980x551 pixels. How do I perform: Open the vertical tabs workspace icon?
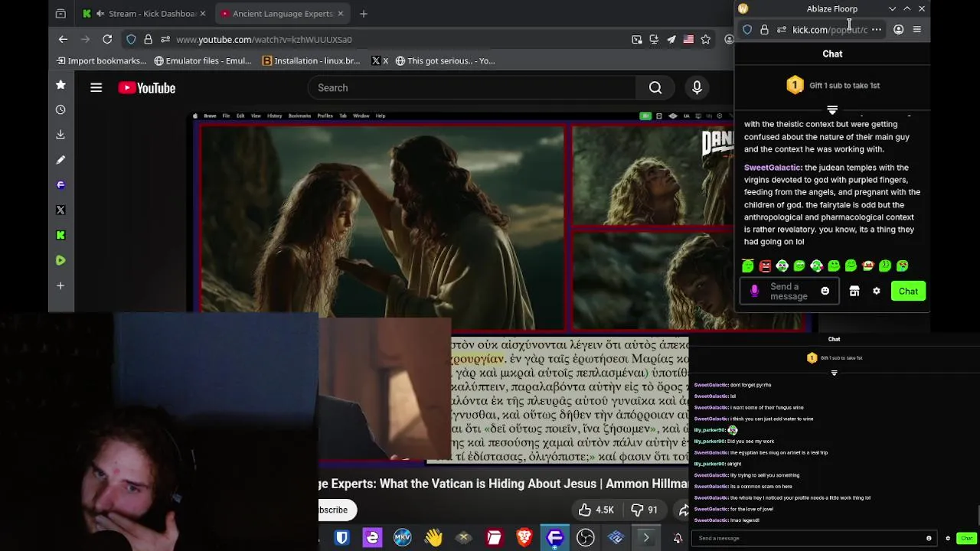[x=60, y=13]
